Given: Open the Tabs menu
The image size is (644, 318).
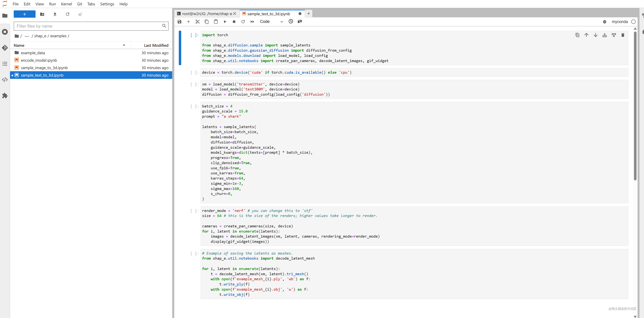Looking at the screenshot, I should [91, 4].
